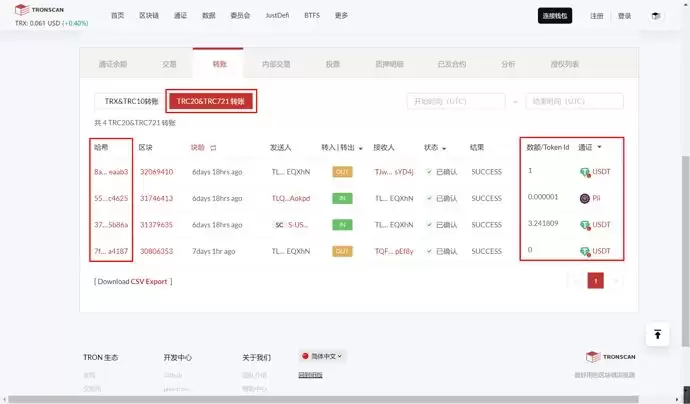This screenshot has height=404, width=690.
Task: Click the IN badge in the 55...c4625 row
Action: 342,198
